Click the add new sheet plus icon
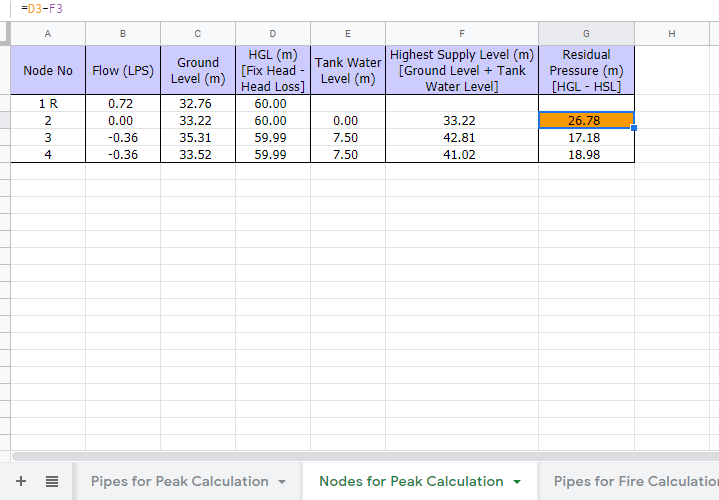 [21, 481]
